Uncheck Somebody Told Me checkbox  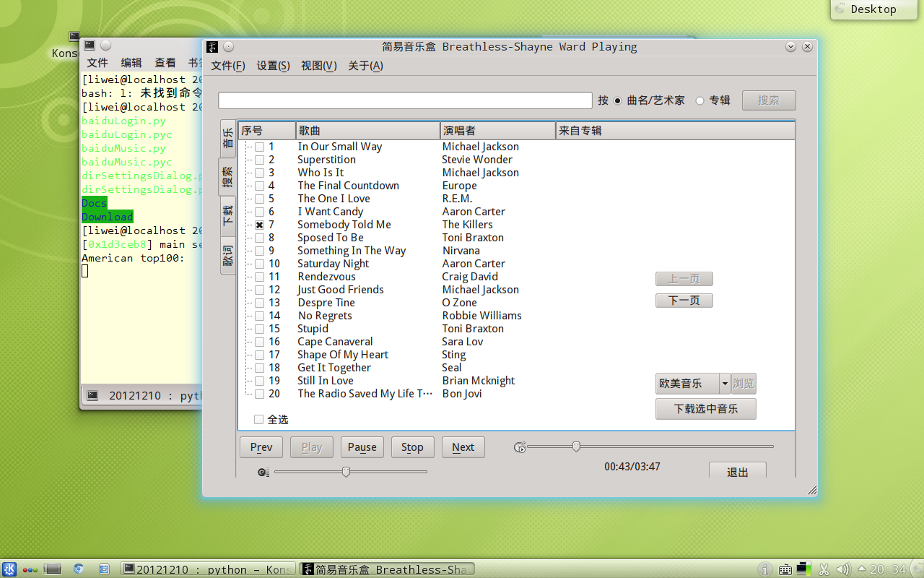pos(259,225)
